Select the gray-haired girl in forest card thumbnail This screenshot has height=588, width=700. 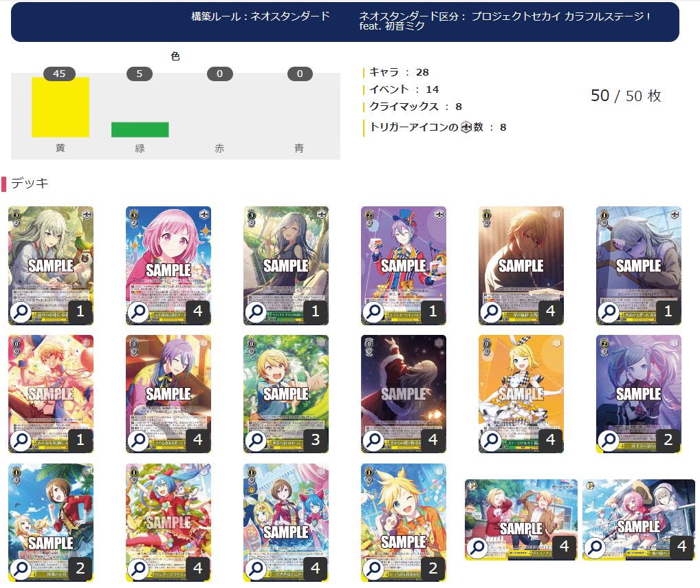pyautogui.click(x=286, y=265)
